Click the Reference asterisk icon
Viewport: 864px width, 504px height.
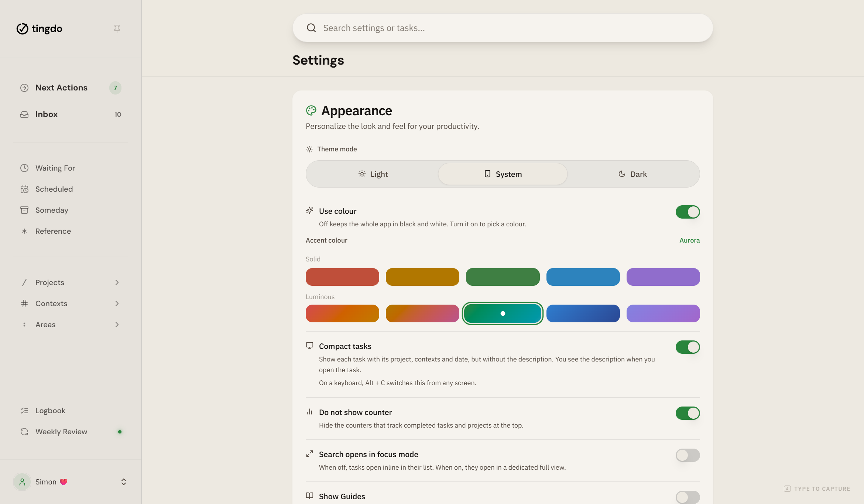click(x=24, y=231)
